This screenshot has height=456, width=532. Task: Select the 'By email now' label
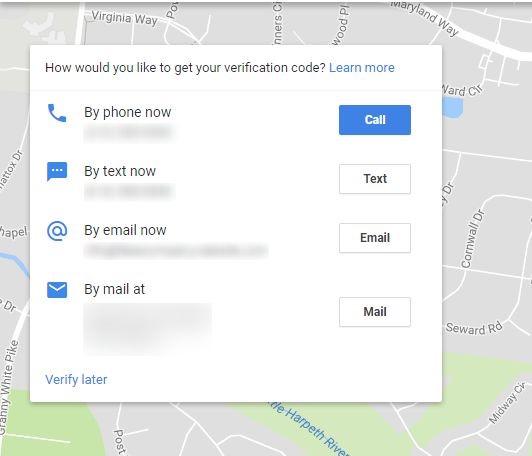tap(125, 230)
